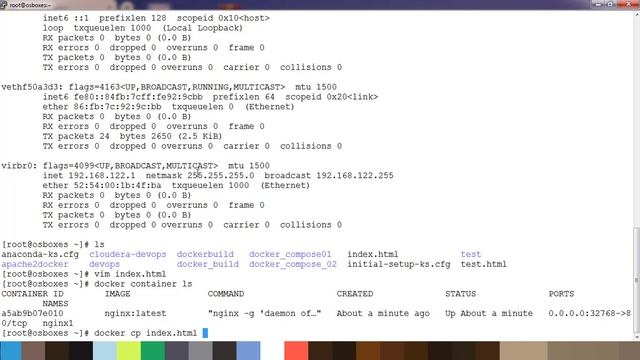Click the 'test' directory name

(471, 254)
